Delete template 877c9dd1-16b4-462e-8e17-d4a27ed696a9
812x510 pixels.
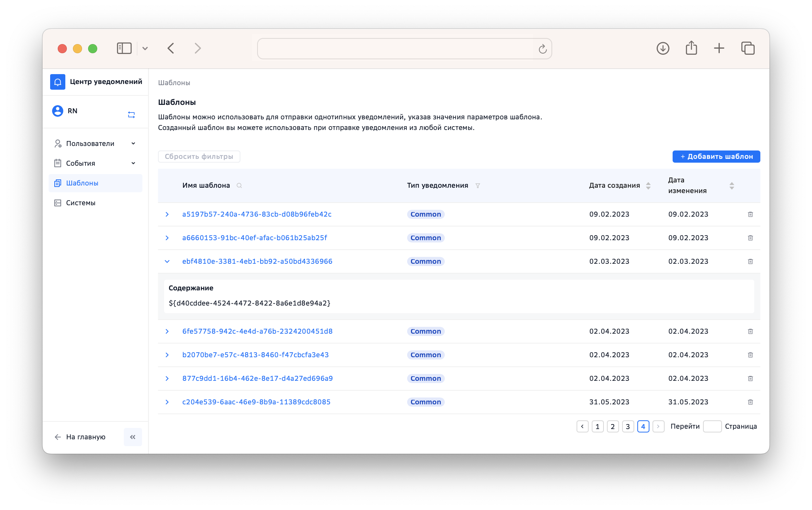coord(750,379)
